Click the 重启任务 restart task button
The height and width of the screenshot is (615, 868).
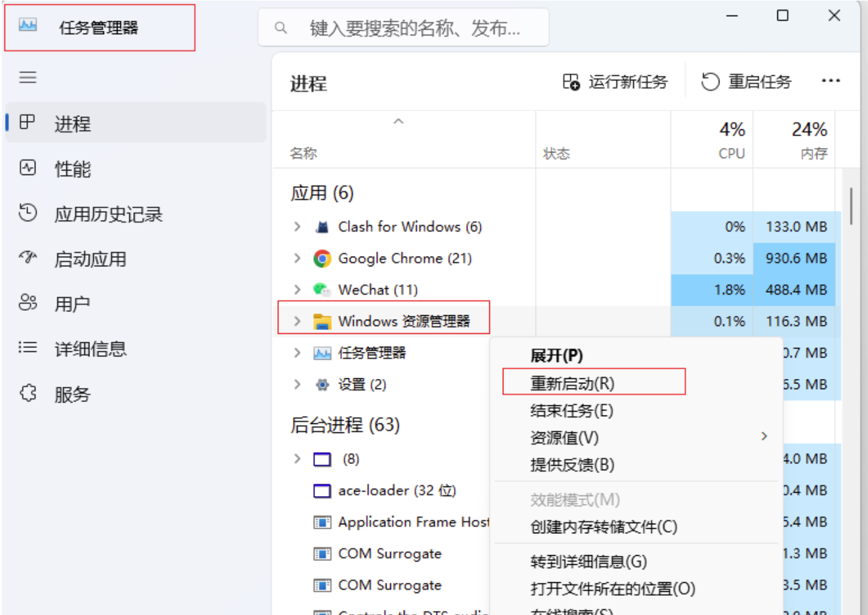point(746,82)
